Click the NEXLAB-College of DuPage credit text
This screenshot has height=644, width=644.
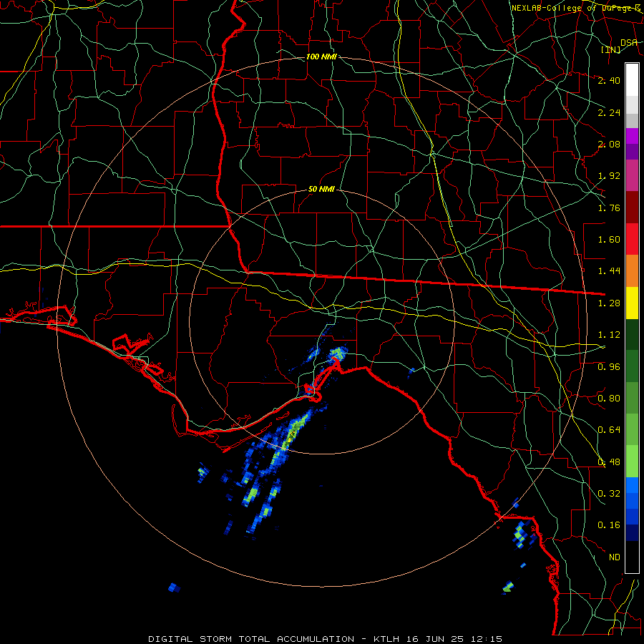(x=576, y=8)
